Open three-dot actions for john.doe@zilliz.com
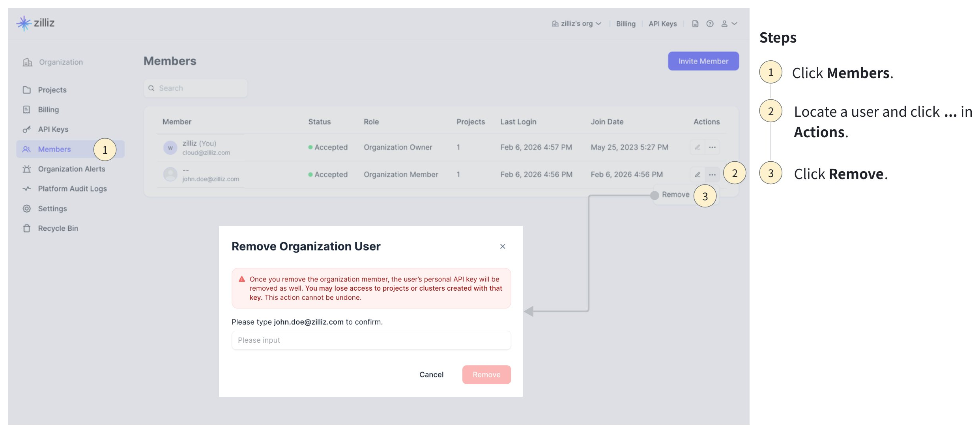The image size is (980, 433). (x=712, y=174)
